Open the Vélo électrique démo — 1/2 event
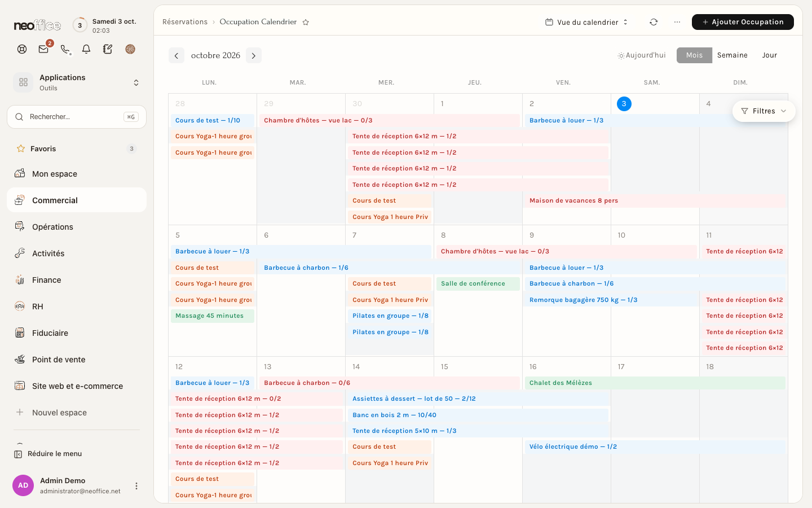The image size is (812, 508). click(655, 446)
